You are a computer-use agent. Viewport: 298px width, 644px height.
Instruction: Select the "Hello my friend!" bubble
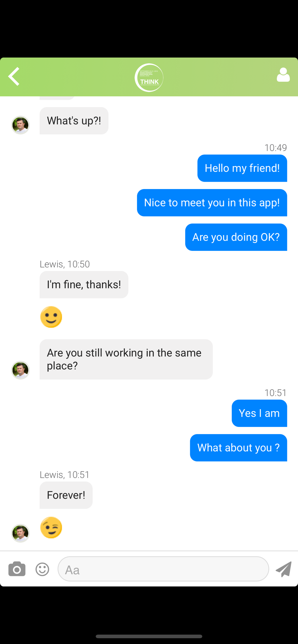point(242,168)
